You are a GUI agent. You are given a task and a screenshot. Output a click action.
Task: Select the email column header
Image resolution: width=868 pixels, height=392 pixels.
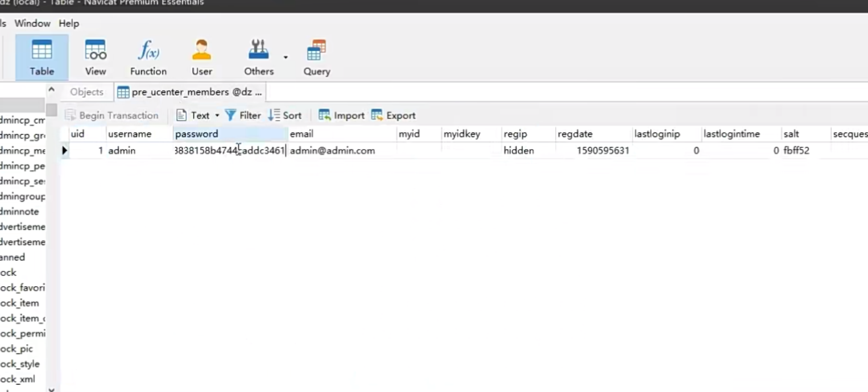pos(341,134)
